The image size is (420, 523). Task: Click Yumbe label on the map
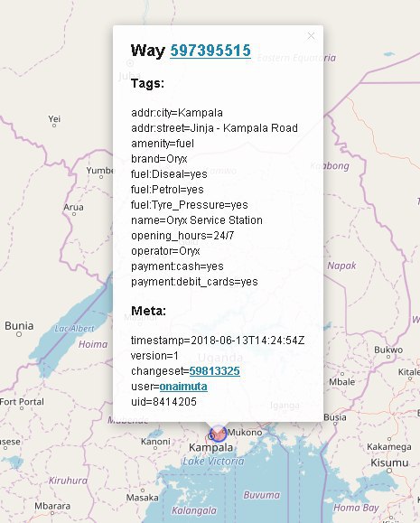[100, 171]
